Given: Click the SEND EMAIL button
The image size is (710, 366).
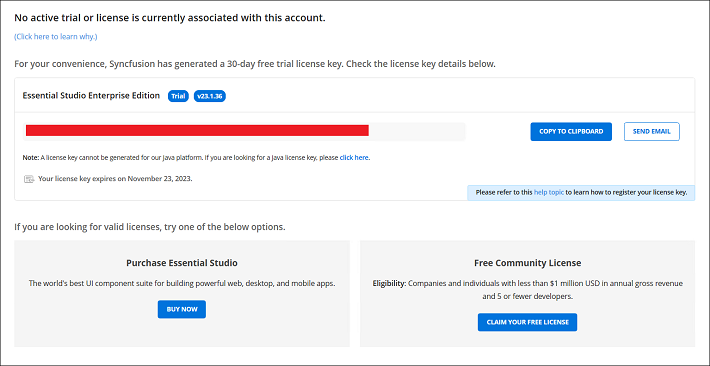Looking at the screenshot, I should click(x=652, y=131).
